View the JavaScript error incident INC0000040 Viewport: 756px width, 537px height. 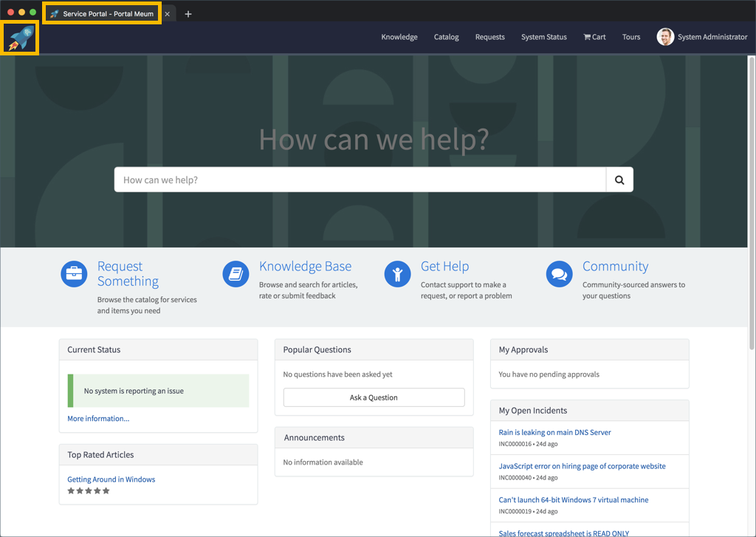point(583,465)
